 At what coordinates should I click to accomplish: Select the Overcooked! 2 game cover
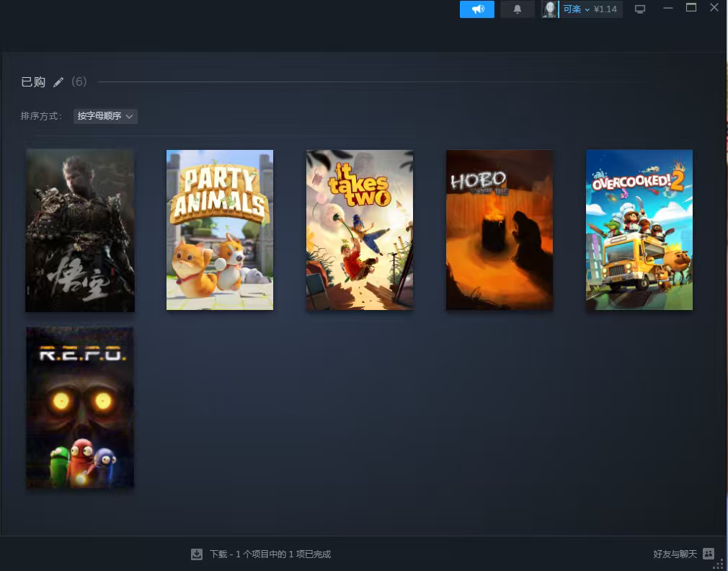coord(639,230)
